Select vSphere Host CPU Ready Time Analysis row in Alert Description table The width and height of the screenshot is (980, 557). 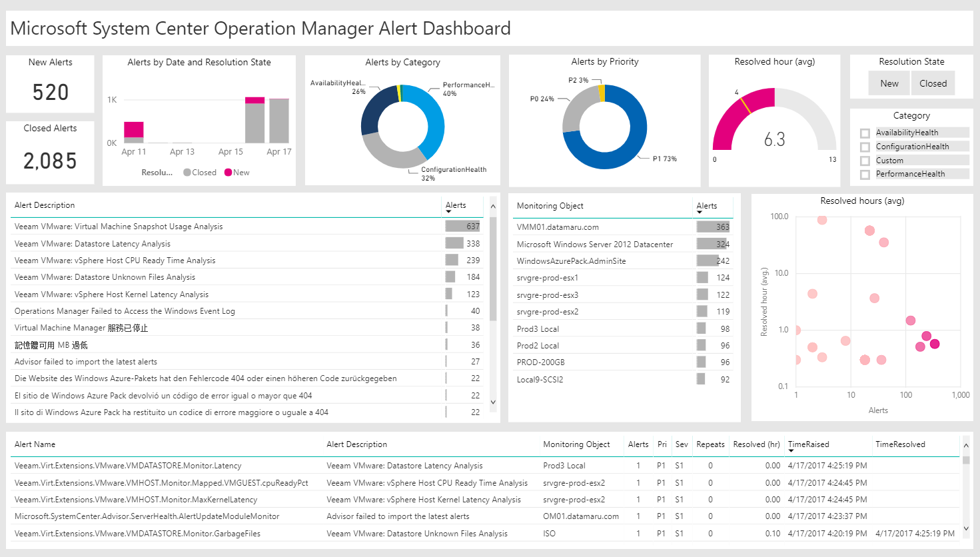click(x=248, y=261)
